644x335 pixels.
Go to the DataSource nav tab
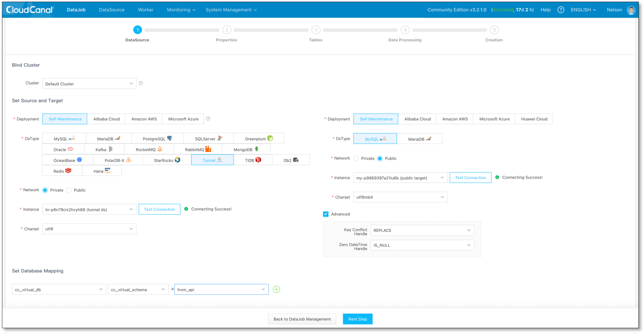[x=112, y=10]
